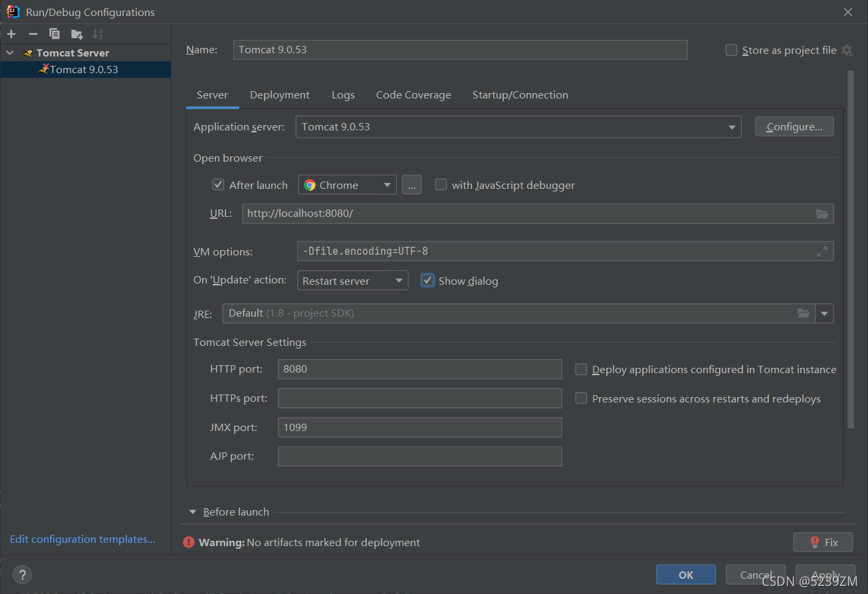Collapse the Tomcat Server tree node

pyautogui.click(x=10, y=53)
